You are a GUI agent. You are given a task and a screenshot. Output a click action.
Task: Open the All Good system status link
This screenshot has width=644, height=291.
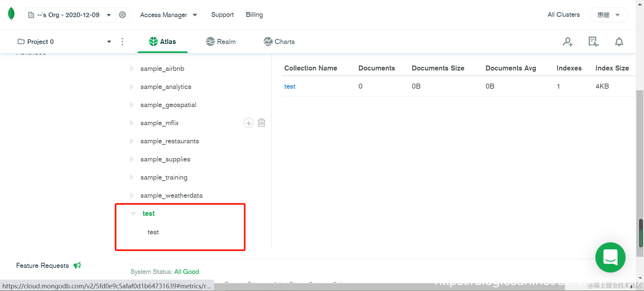(x=186, y=272)
